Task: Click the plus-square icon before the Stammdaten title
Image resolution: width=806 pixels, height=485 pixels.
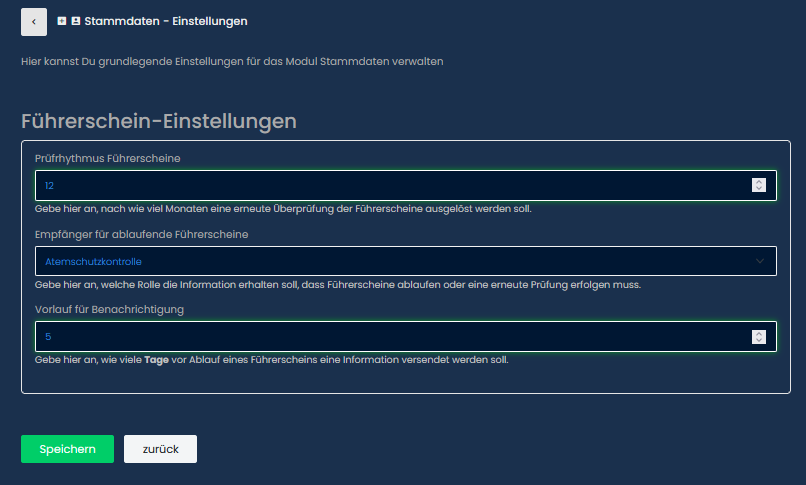Action: tap(62, 21)
